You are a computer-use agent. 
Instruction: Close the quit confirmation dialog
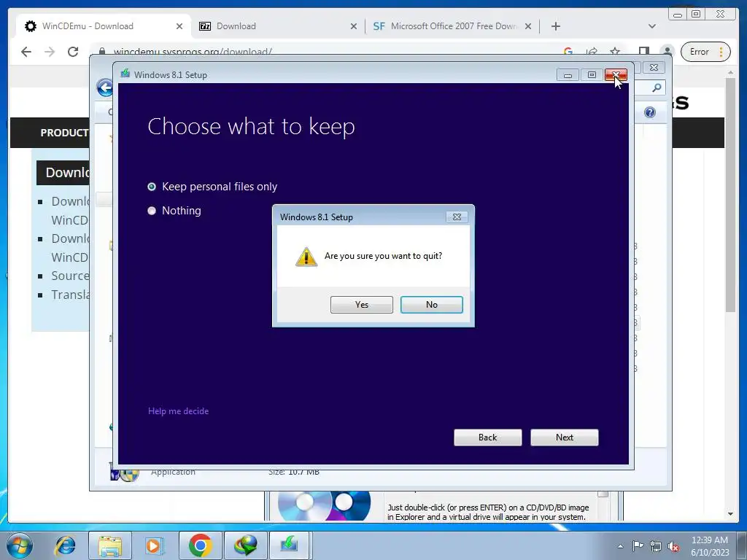pos(457,217)
